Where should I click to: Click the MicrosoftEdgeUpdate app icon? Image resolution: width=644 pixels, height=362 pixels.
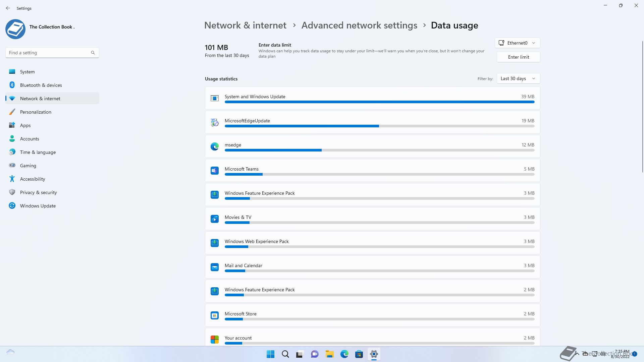215,122
